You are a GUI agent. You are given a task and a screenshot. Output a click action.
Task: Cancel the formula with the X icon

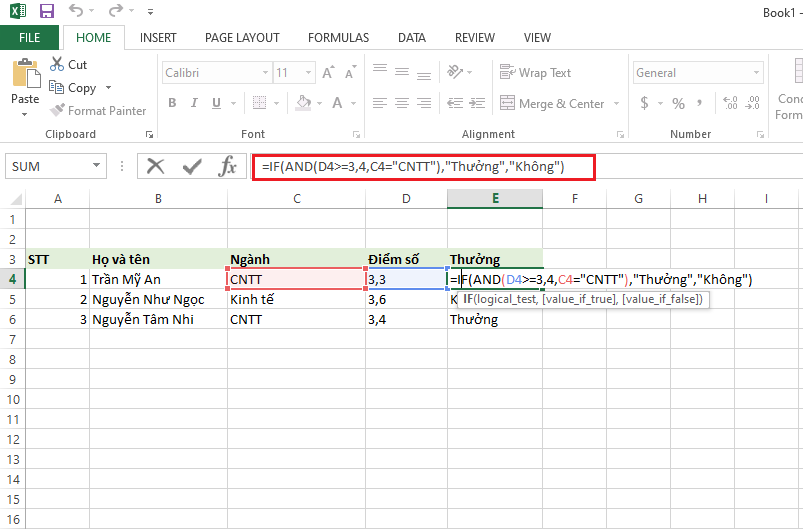pyautogui.click(x=155, y=166)
